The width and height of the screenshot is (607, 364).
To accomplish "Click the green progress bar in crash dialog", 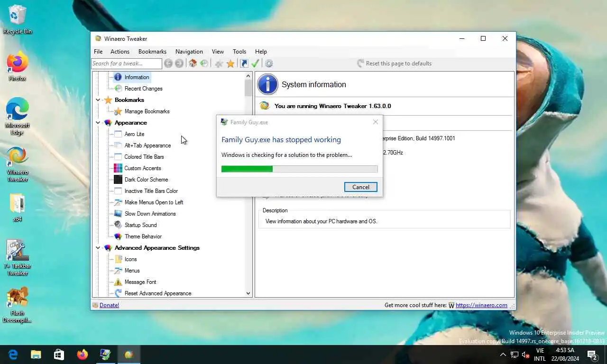I will [x=299, y=169].
